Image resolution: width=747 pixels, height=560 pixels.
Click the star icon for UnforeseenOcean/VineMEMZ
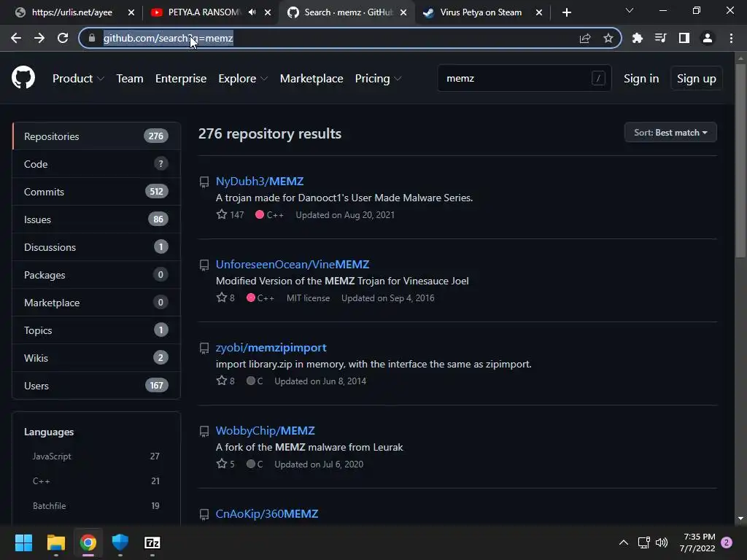point(222,297)
